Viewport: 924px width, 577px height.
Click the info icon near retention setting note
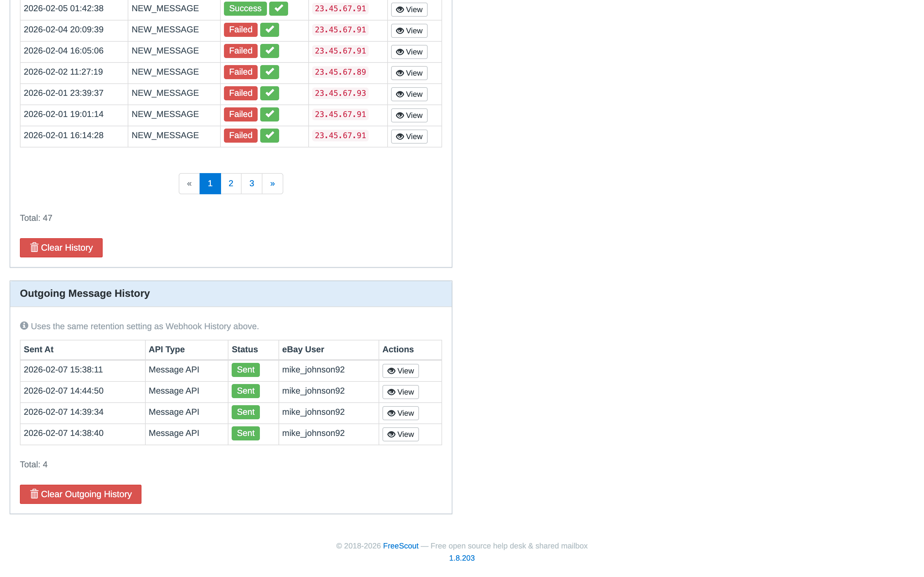pos(24,325)
